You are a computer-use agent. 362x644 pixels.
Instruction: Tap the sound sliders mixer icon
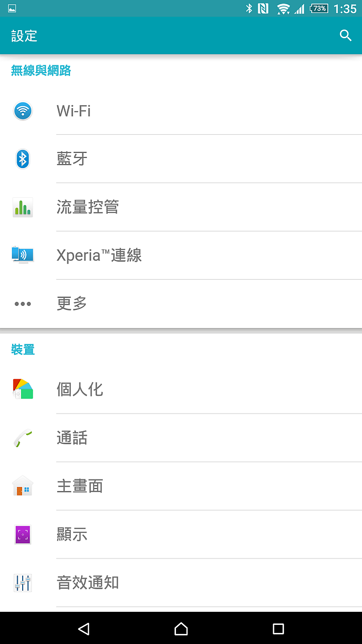pyautogui.click(x=23, y=583)
